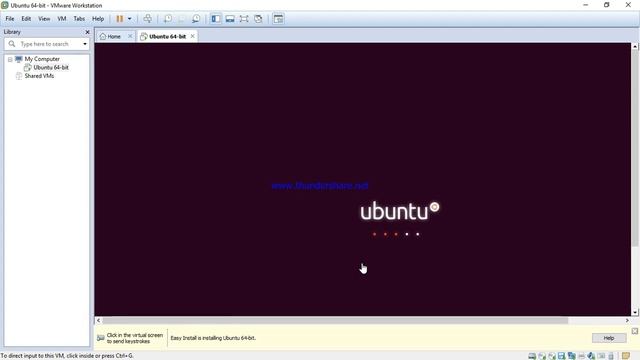Select Ubuntu 64-bit in the library tree
640x360 pixels.
51,67
